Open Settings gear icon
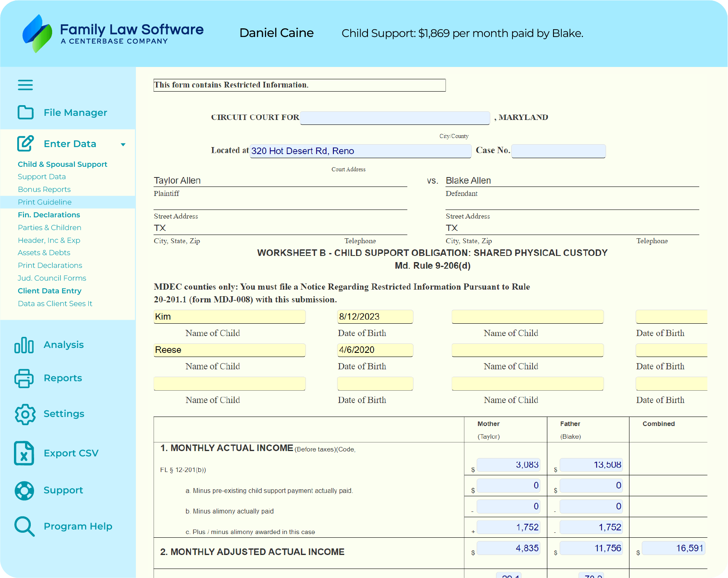The width and height of the screenshot is (728, 578). (x=25, y=414)
